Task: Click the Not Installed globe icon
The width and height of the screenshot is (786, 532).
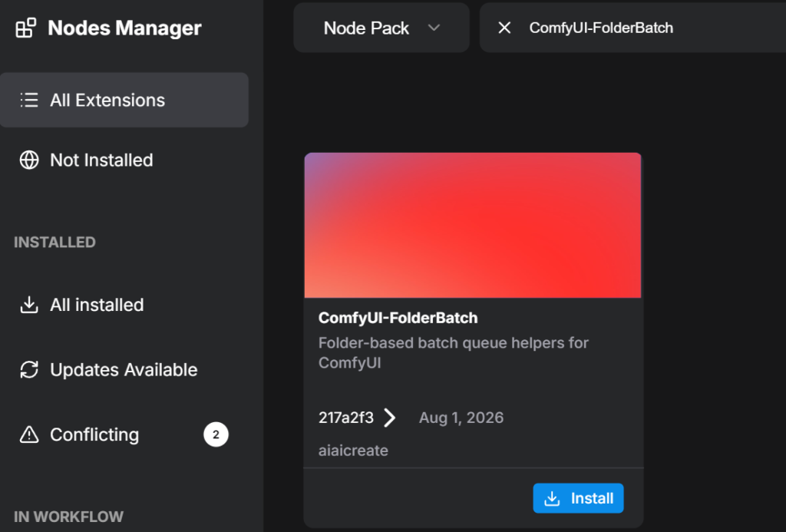Action: pos(29,160)
